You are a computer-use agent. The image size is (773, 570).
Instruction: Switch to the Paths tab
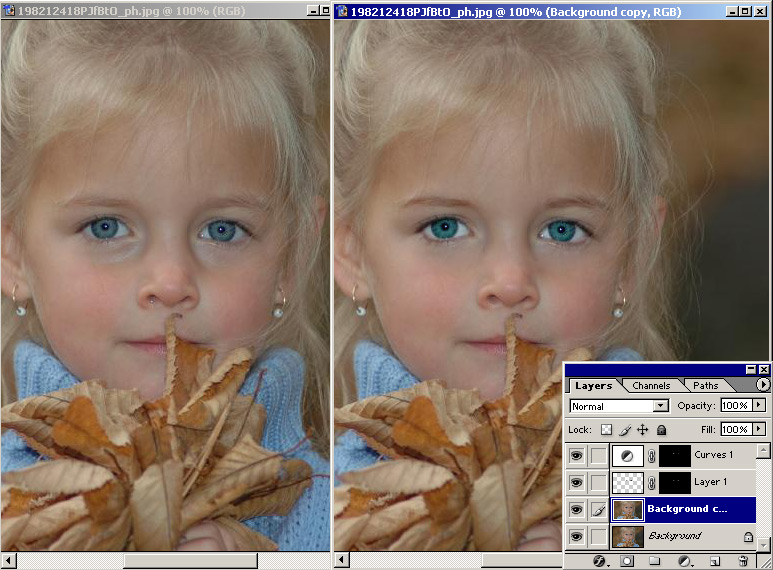coord(705,386)
